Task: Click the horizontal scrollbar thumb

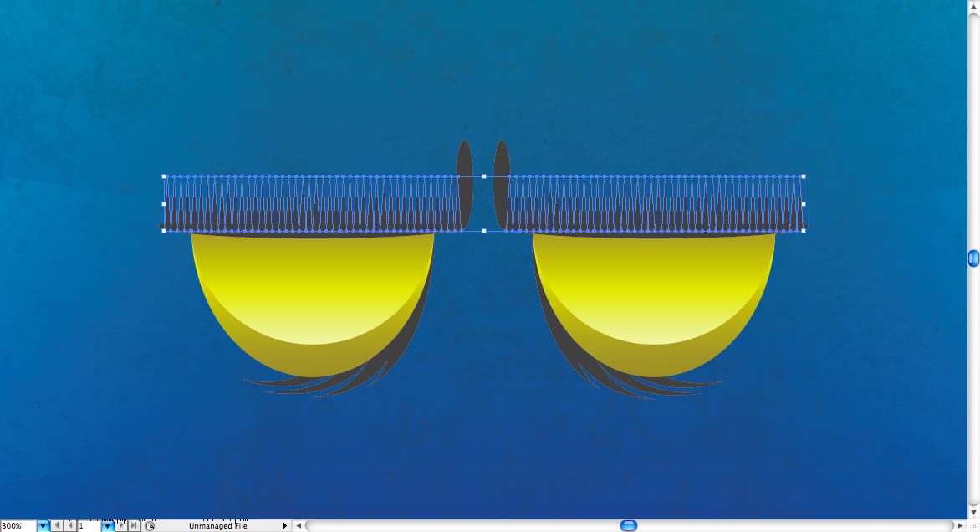Action: (x=629, y=526)
